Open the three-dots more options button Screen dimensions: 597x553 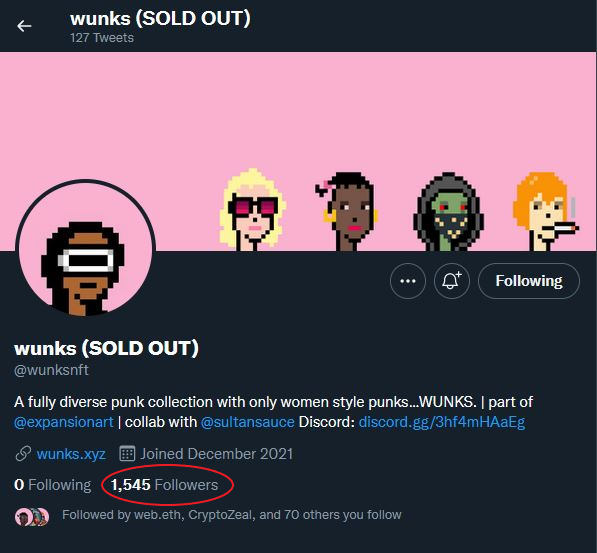[x=408, y=281]
